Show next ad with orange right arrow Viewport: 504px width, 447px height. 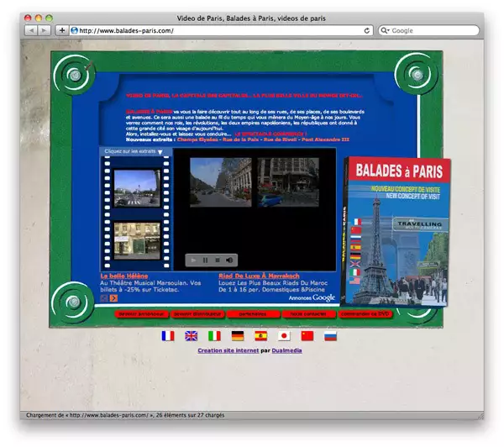click(x=113, y=298)
